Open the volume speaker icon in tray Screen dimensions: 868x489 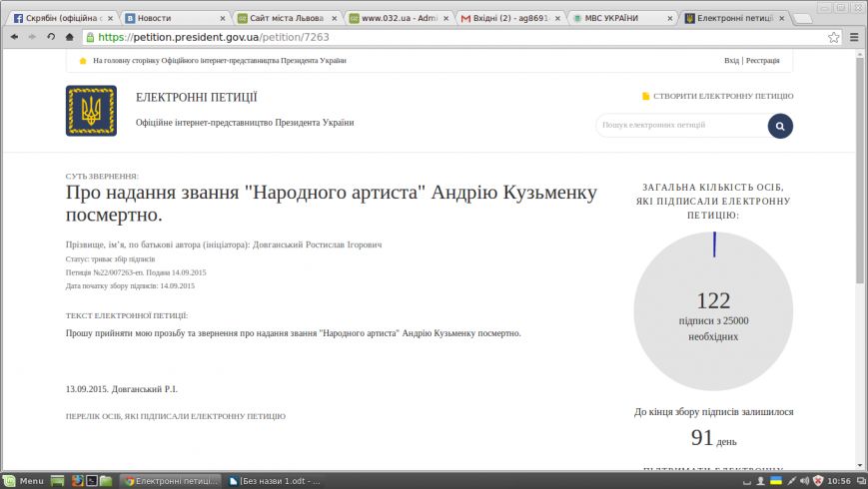coord(804,481)
